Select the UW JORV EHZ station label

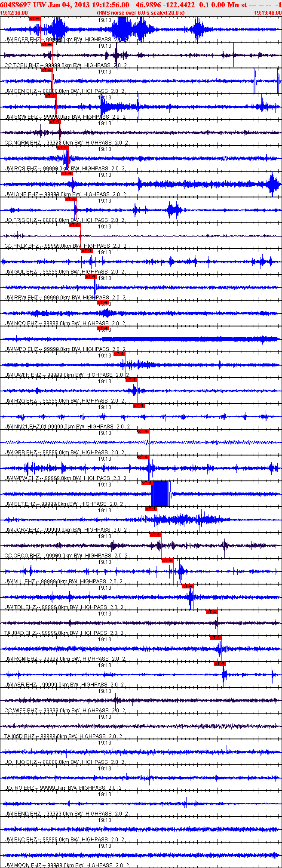click(x=21, y=530)
